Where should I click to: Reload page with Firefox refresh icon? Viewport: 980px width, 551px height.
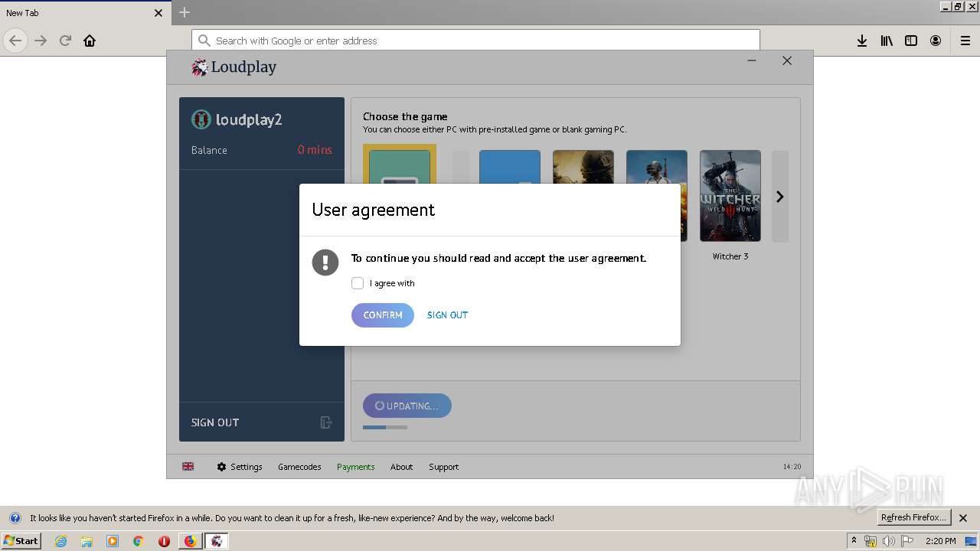click(x=65, y=41)
